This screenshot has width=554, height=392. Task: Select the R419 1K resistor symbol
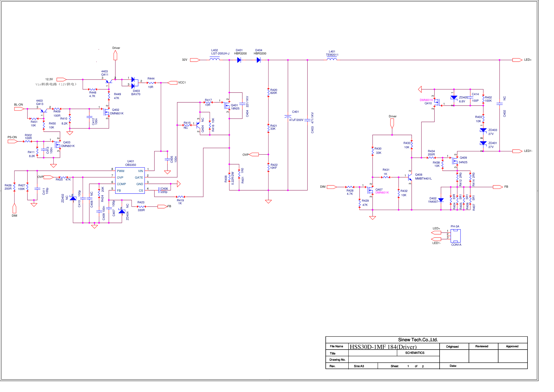click(x=180, y=197)
